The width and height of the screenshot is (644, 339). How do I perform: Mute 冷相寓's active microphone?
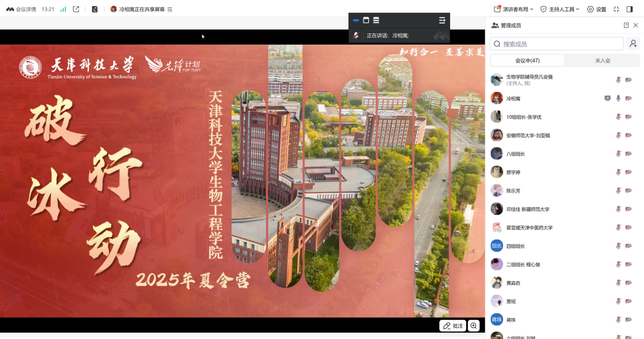618,98
